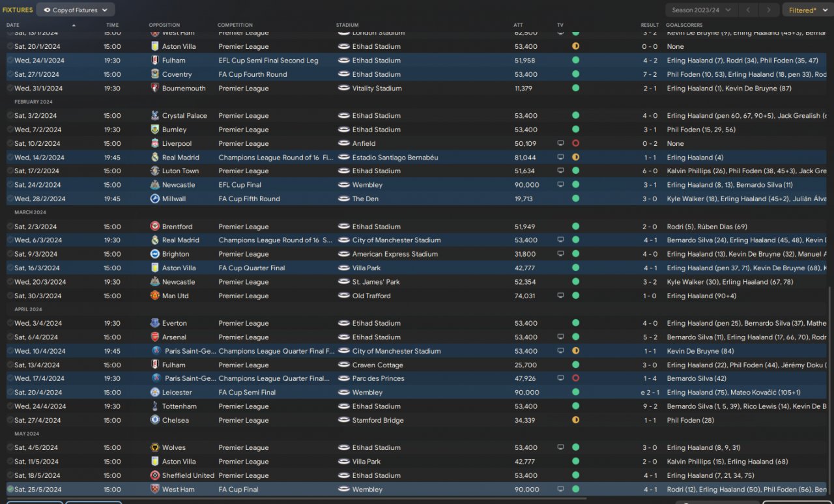Sort by the Competition column header

click(x=235, y=25)
